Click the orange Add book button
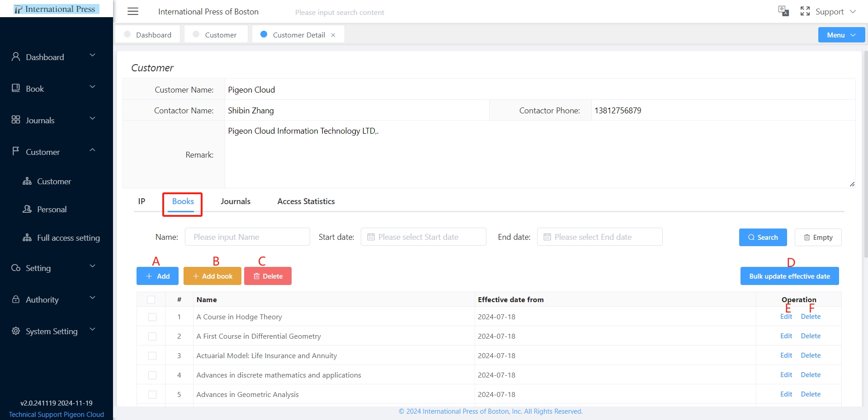 click(x=212, y=276)
